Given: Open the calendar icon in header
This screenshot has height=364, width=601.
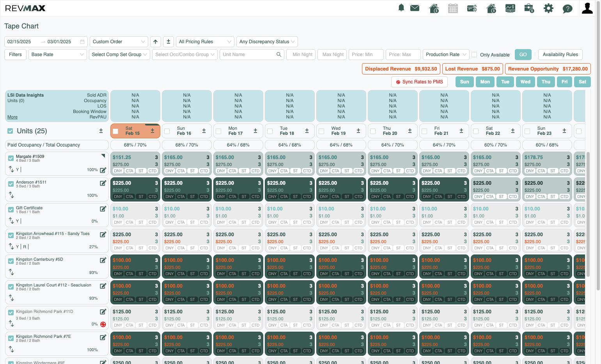Looking at the screenshot, I should pyautogui.click(x=453, y=8).
